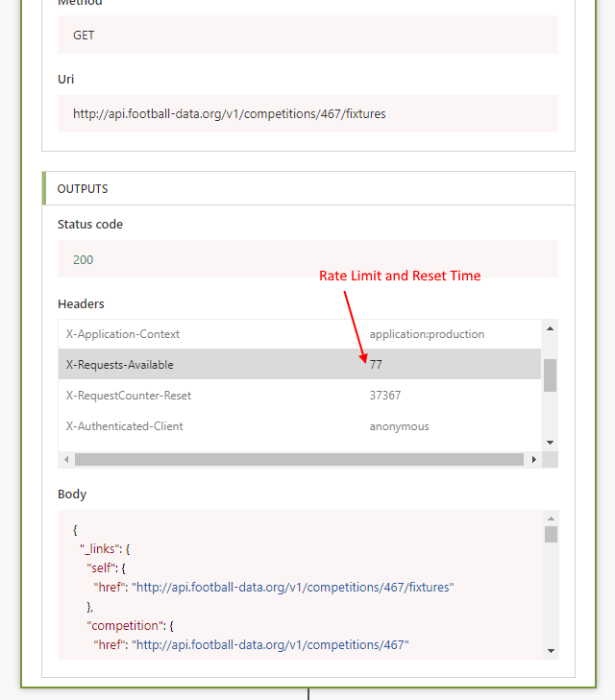The image size is (615, 700).
Task: Click the competition href URL in Body
Action: click(271, 644)
